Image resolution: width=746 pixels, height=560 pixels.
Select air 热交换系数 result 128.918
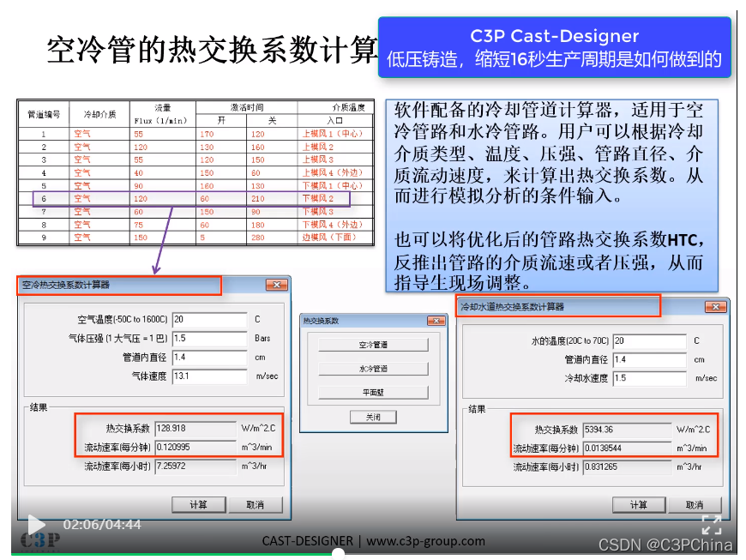click(x=196, y=428)
